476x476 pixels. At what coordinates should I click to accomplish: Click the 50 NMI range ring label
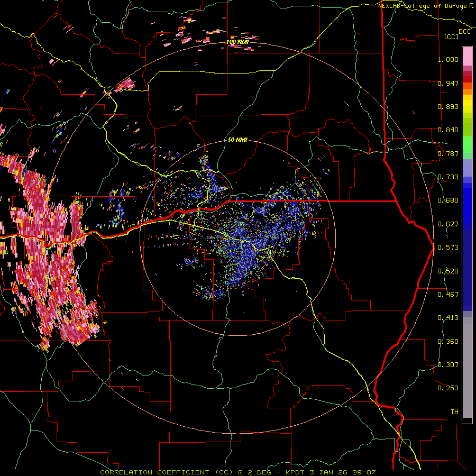237,140
